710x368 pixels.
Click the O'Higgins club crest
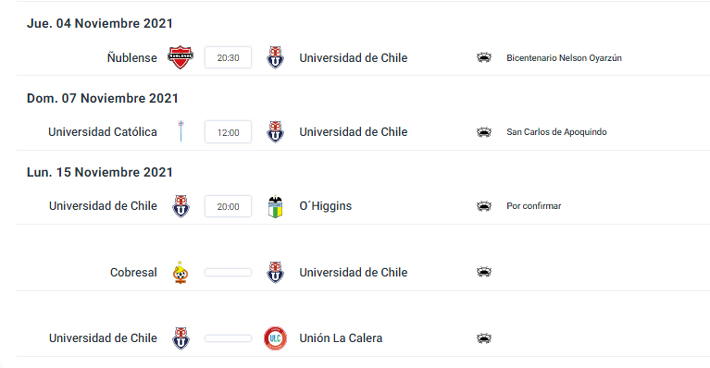point(275,206)
